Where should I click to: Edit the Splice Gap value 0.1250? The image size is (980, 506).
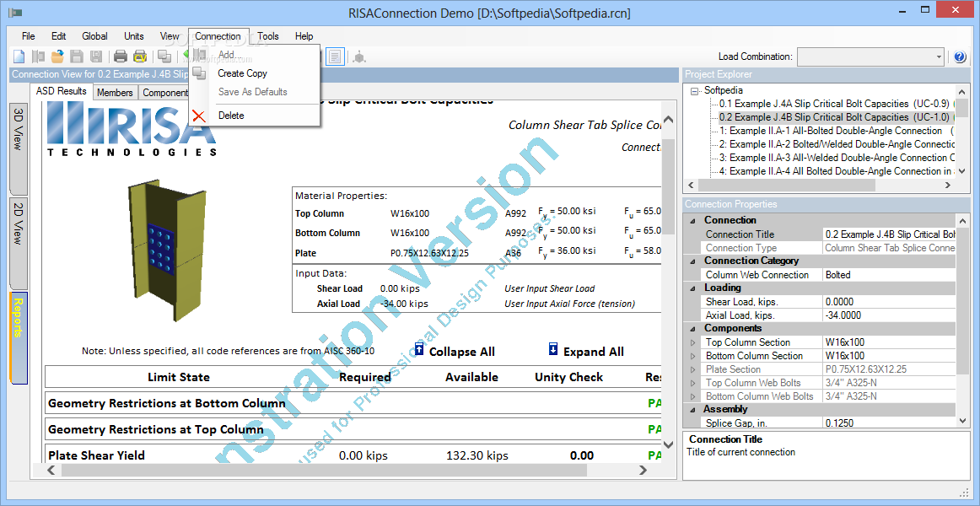(x=890, y=423)
